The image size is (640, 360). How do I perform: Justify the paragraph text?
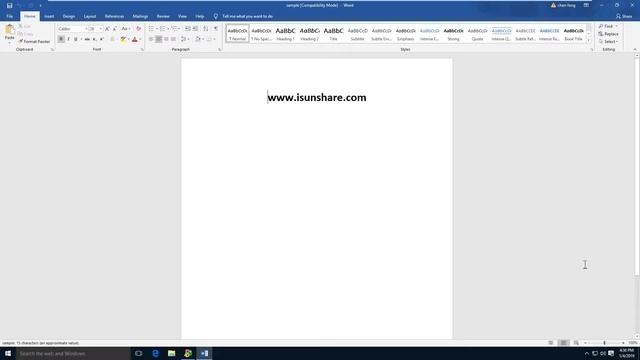point(173,39)
